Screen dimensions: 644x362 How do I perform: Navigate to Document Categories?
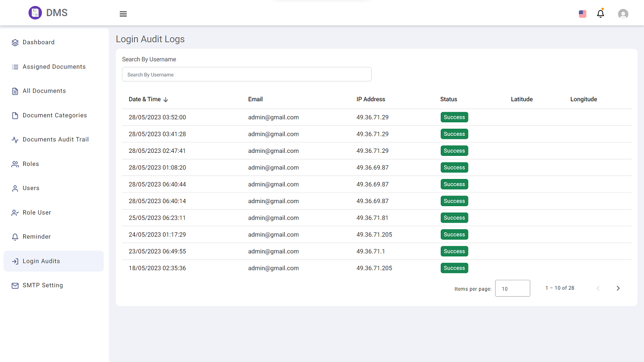coord(54,116)
